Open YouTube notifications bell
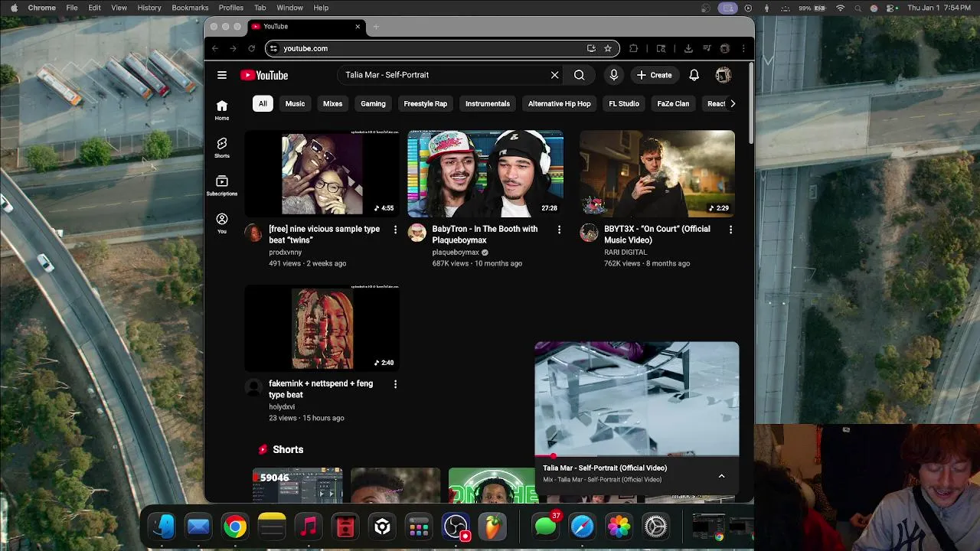This screenshot has height=551, width=980. point(694,75)
